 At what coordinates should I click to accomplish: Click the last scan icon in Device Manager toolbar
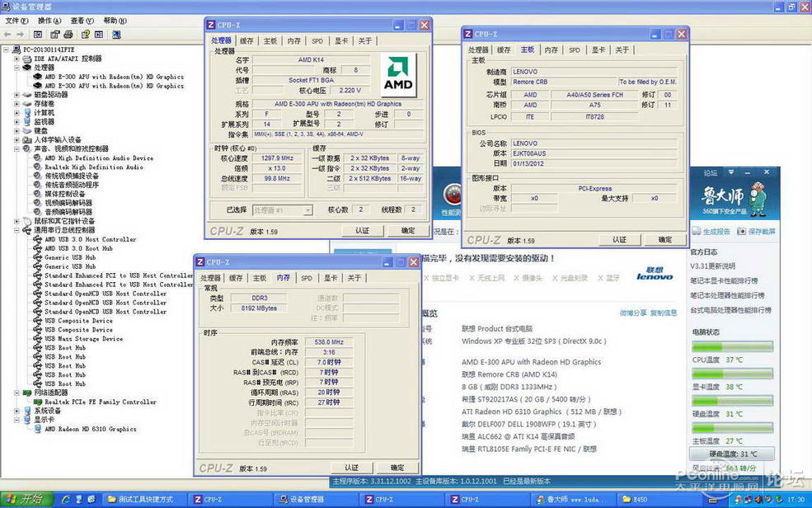point(115,35)
